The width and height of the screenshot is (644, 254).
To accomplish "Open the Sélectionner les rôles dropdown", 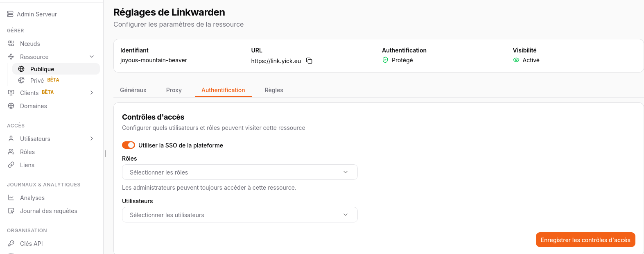I will [x=240, y=172].
